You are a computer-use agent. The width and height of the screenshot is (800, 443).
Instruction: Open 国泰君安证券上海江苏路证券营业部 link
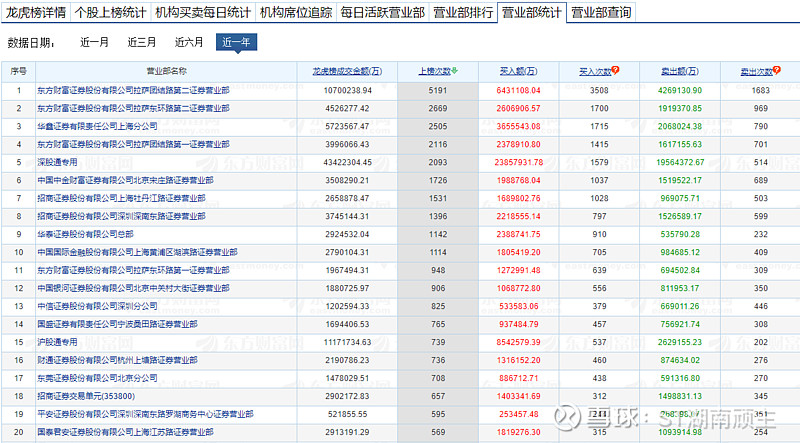[125, 432]
